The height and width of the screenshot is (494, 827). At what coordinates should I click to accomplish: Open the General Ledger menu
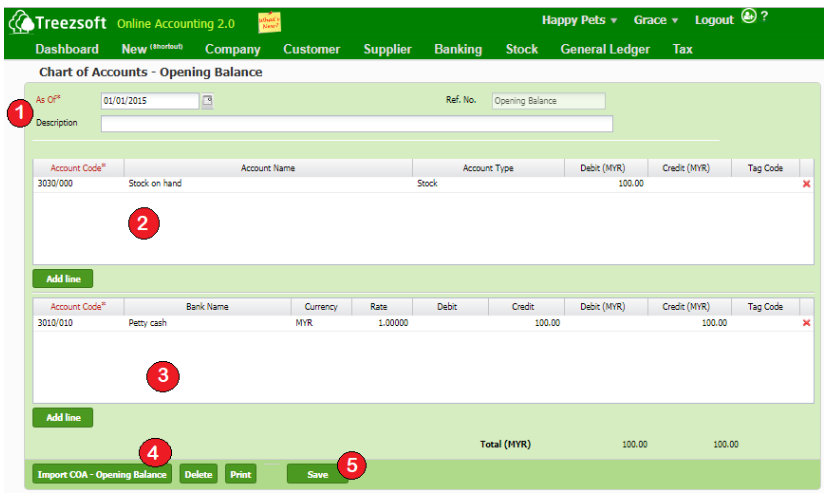[604, 49]
